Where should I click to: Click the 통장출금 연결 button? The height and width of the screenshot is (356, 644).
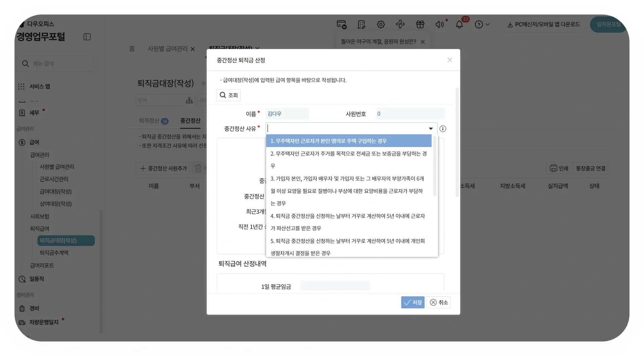[591, 168]
